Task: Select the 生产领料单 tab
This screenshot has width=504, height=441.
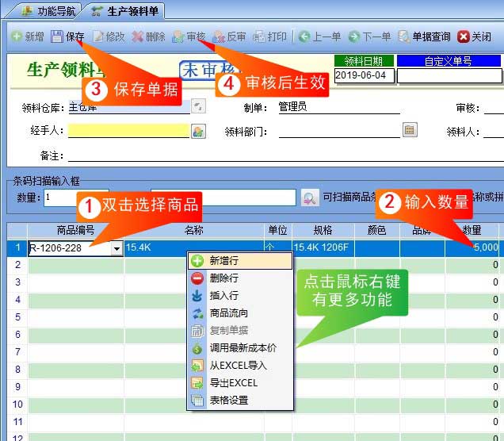Action: click(x=124, y=11)
